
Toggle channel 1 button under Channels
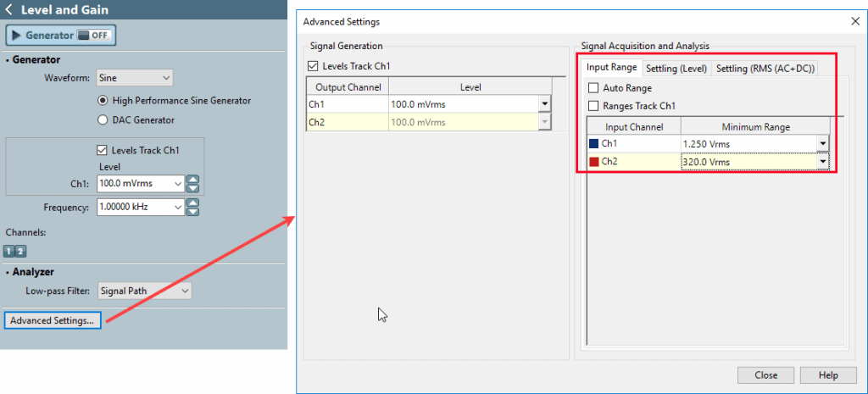click(x=10, y=251)
